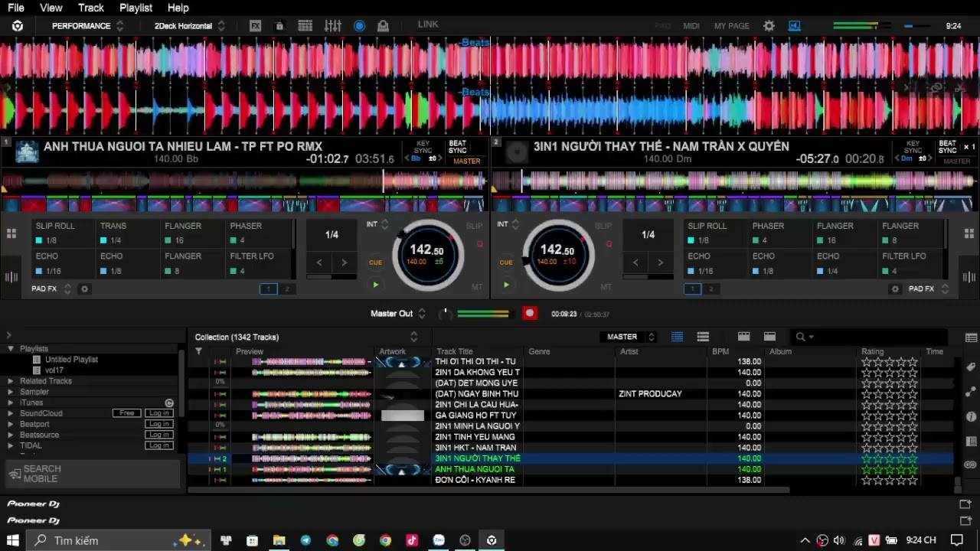Click the track filter funnel icon
The image size is (980, 551).
[x=199, y=351]
